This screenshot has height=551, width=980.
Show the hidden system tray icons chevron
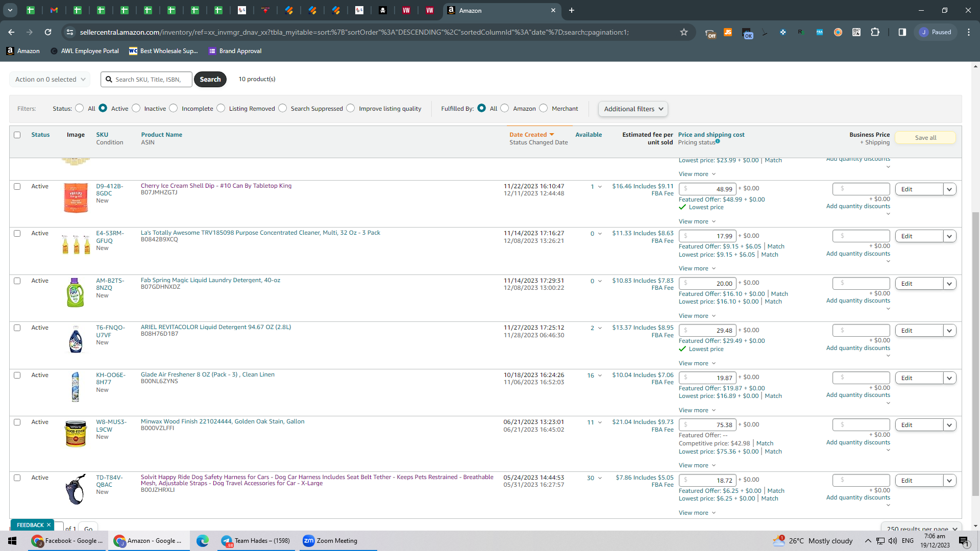point(868,541)
